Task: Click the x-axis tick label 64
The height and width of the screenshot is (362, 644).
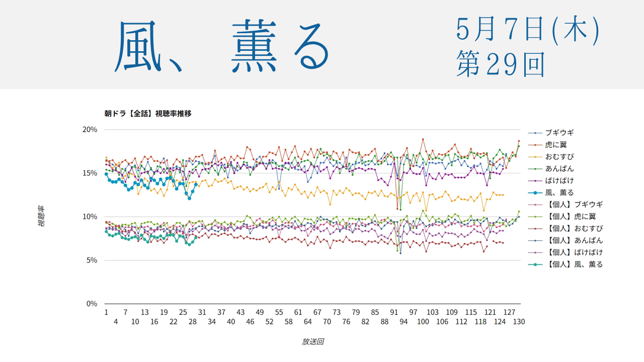Action: pyautogui.click(x=308, y=322)
